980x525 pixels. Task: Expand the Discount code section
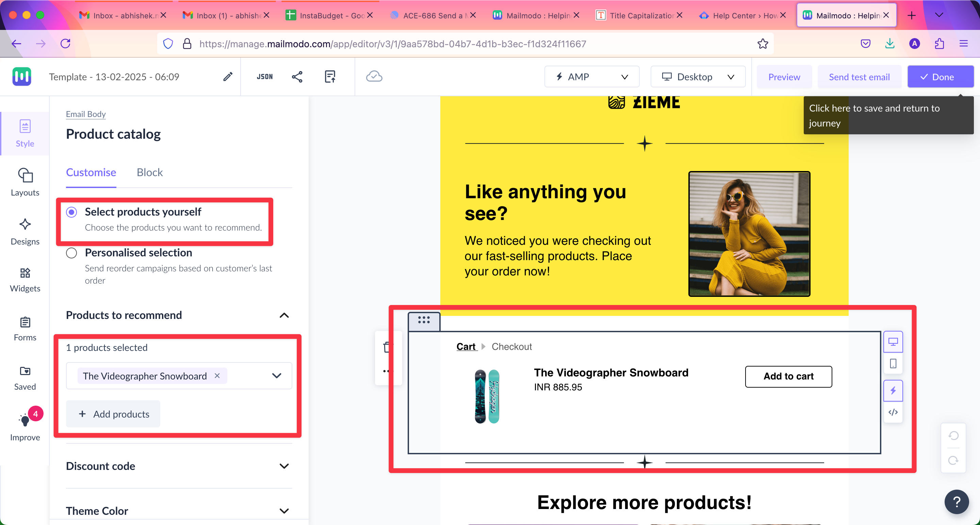(284, 466)
